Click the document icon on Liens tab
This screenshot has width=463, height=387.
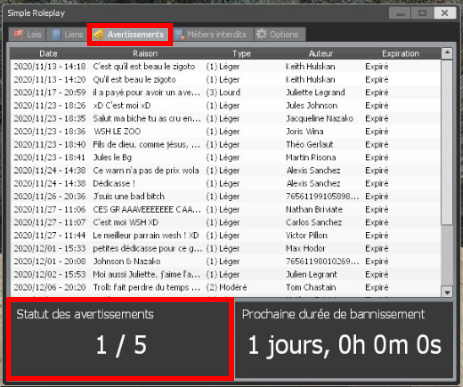56,34
